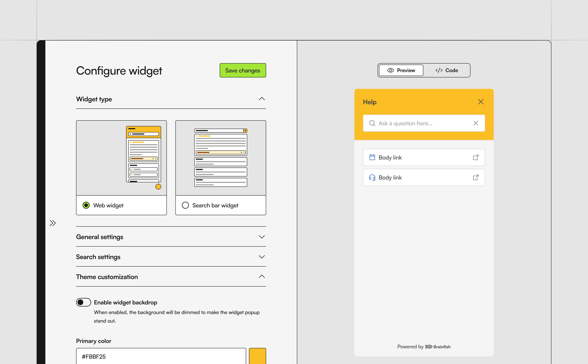The height and width of the screenshot is (364, 588).
Task: Select the Search bar widget radio button
Action: click(185, 205)
